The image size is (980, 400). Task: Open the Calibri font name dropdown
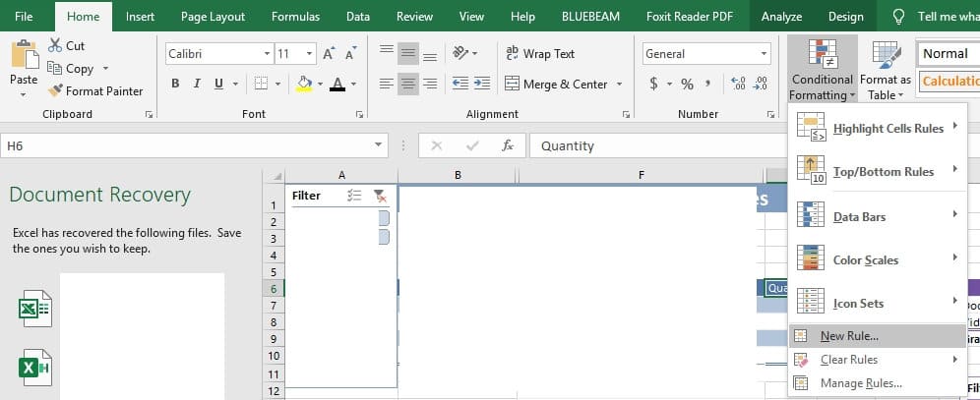pyautogui.click(x=267, y=54)
